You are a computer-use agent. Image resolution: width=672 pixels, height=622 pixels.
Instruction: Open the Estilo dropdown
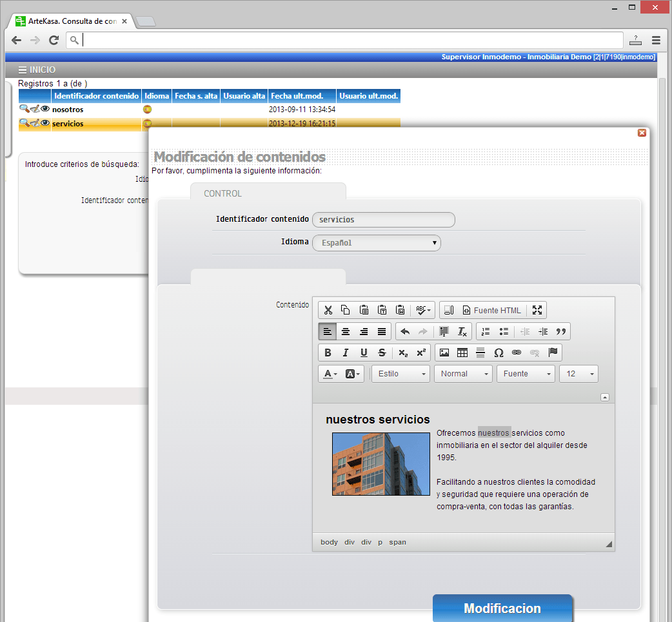tap(400, 374)
